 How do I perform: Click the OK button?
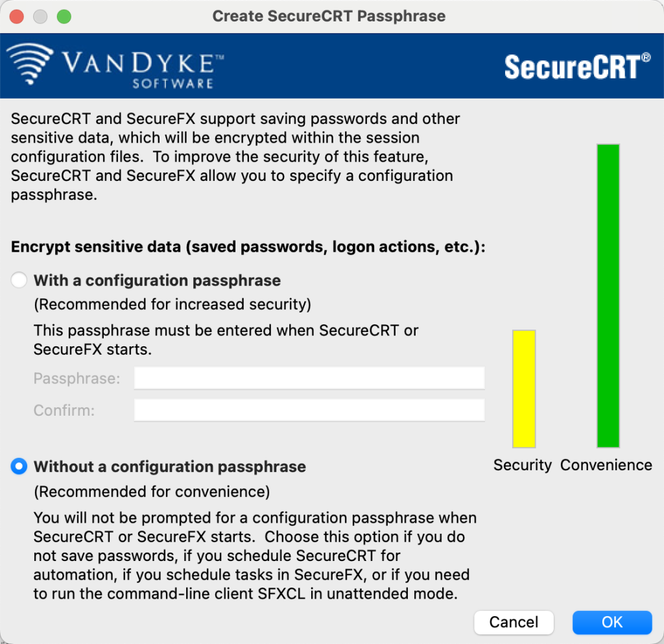612,622
